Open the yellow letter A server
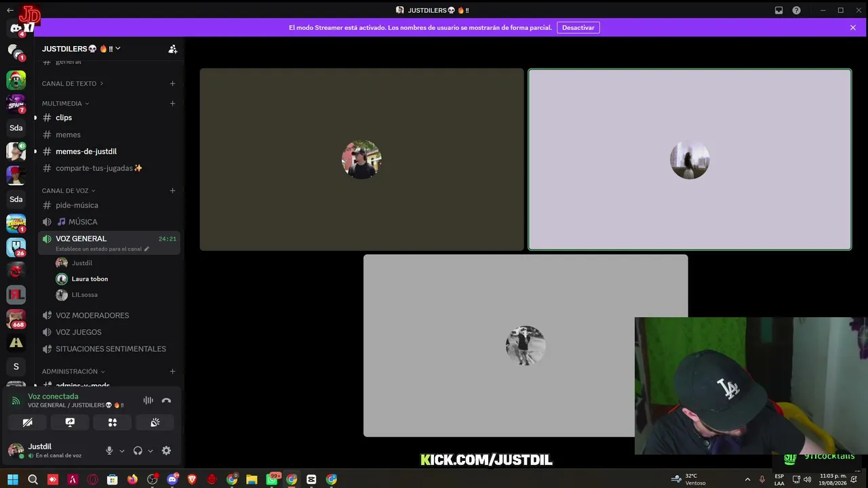The height and width of the screenshot is (488, 868). (x=16, y=342)
